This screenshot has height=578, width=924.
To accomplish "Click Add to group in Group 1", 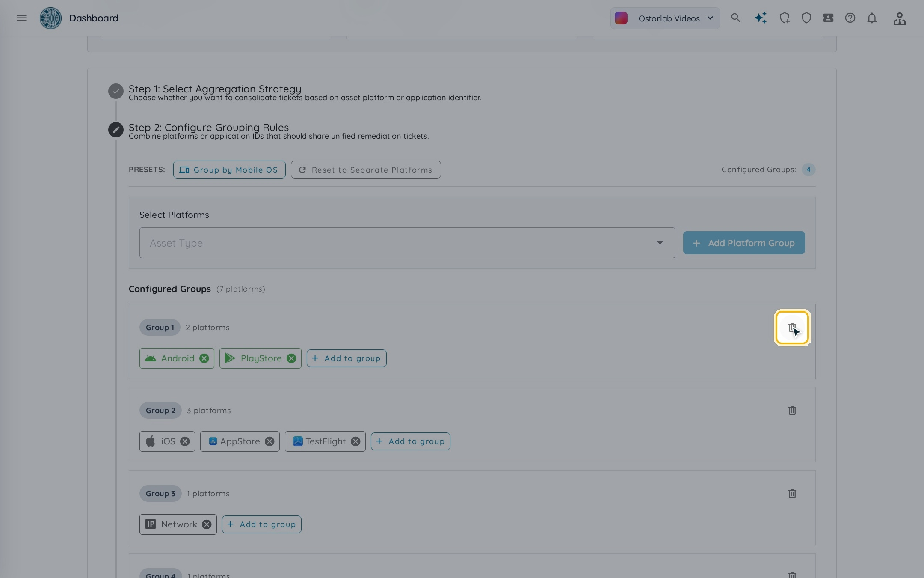I will pos(346,358).
